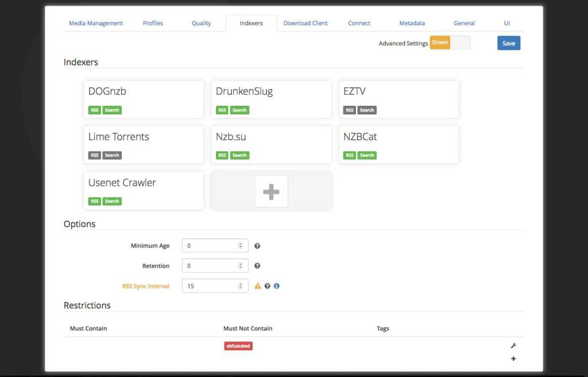588x377 pixels.
Task: Click the Search badge on DrunkenSlug
Action: [239, 110]
